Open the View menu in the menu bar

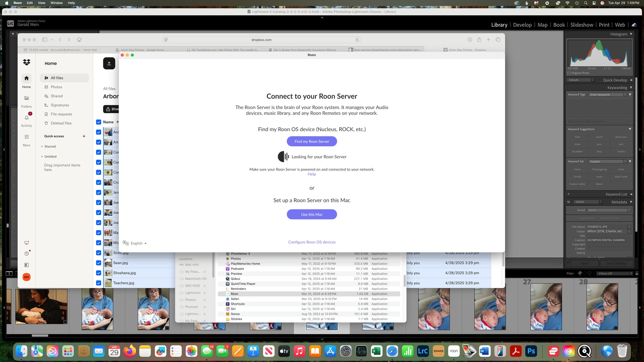click(42, 3)
